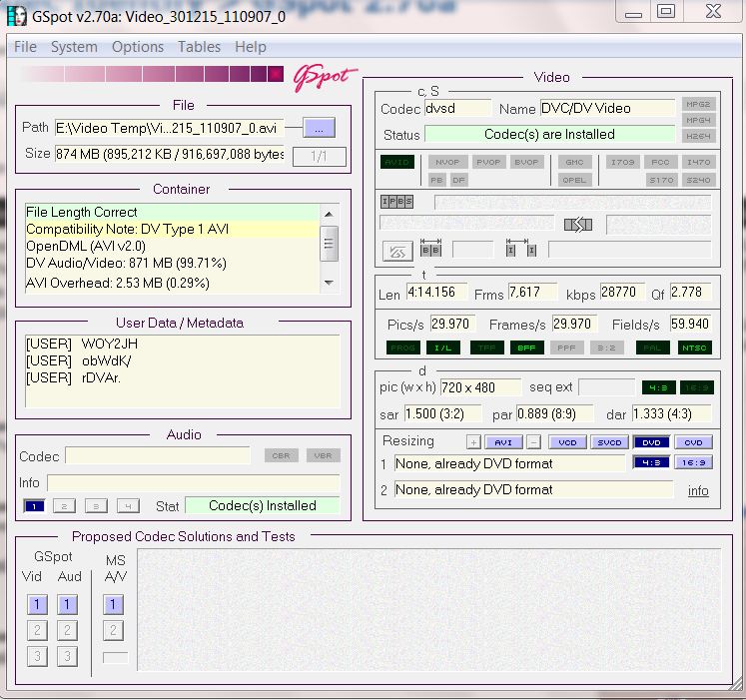Select CVD resizing format
This screenshot has width=746, height=700.
[x=693, y=442]
